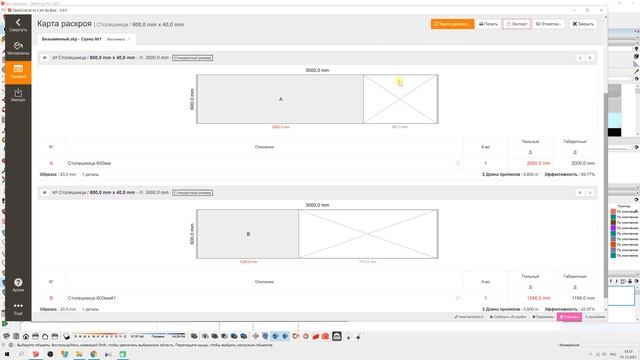
Task: Click the red double-shape icon in the bottom toolbar
Action: [316, 336]
